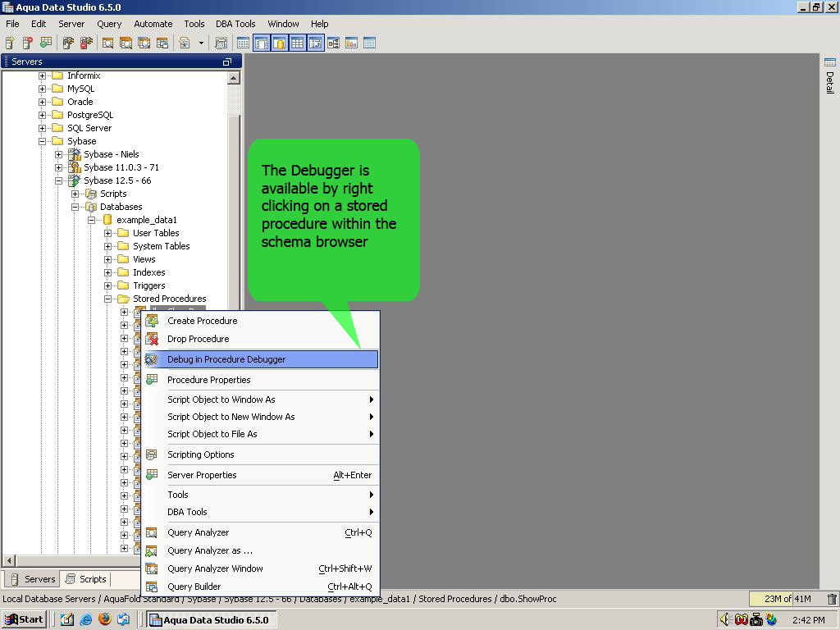Open the Script Object to Window As submenu
840x630 pixels.
261,399
